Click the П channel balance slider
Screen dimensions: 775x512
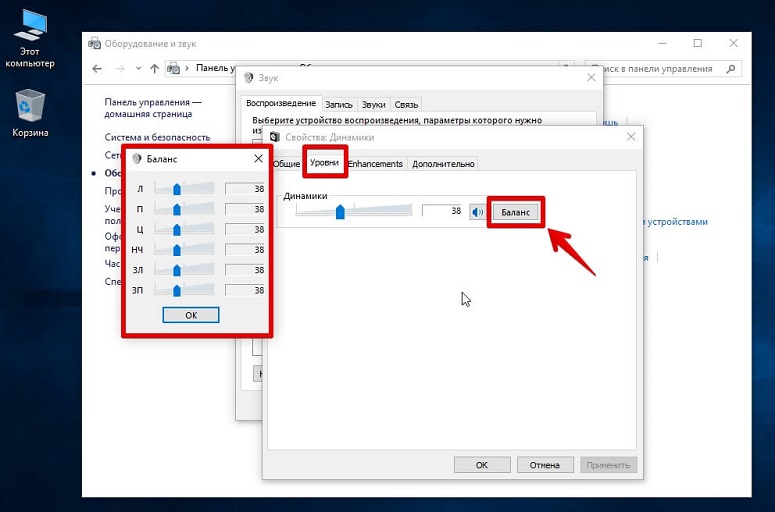[184, 209]
